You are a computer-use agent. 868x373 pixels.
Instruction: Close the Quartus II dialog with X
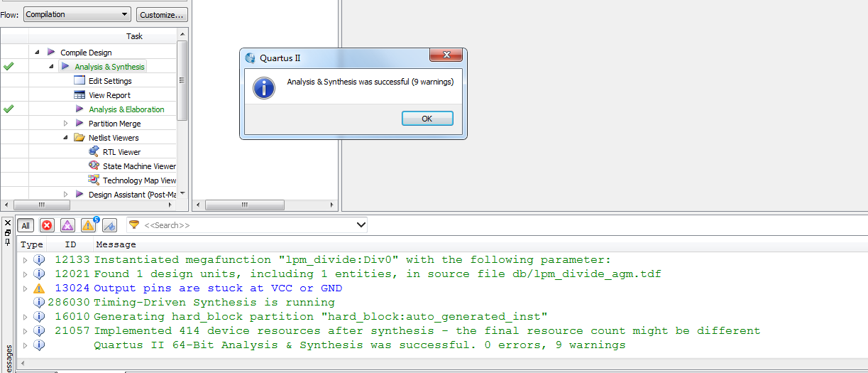pyautogui.click(x=446, y=56)
